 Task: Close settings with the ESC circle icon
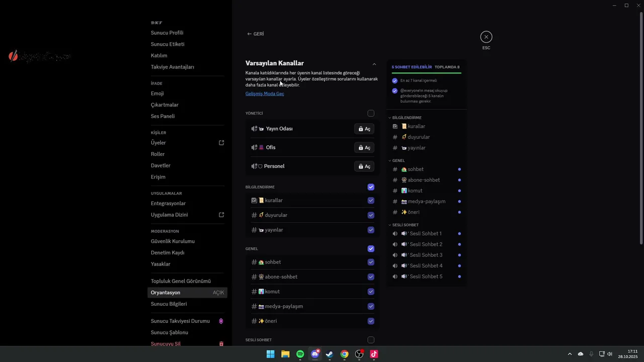pyautogui.click(x=486, y=37)
